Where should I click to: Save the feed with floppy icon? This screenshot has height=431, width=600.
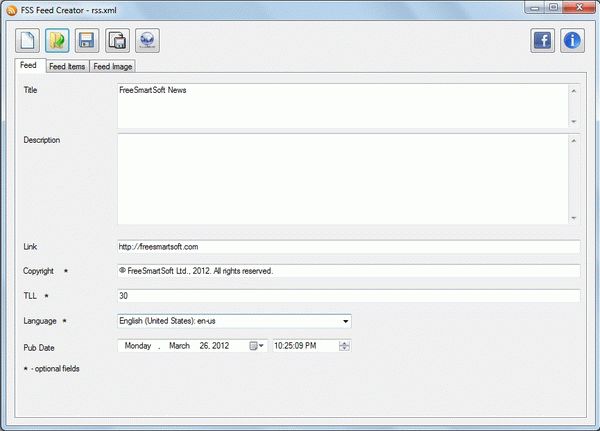(x=87, y=40)
